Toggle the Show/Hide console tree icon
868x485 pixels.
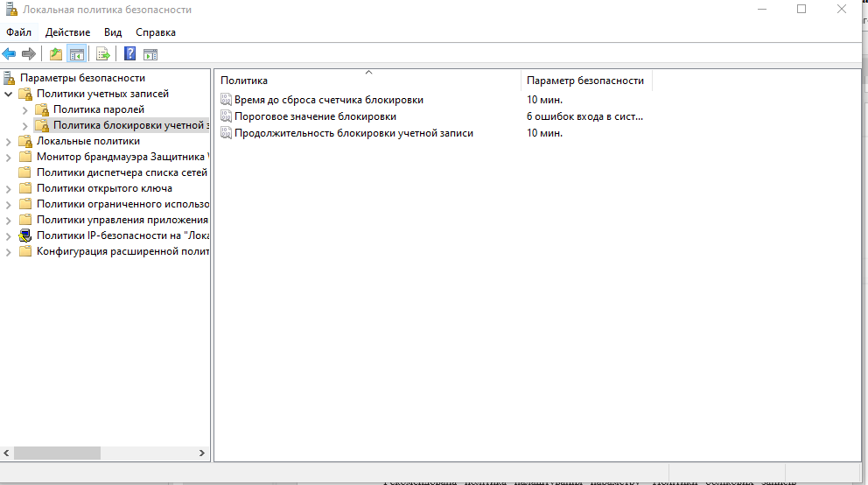point(77,54)
